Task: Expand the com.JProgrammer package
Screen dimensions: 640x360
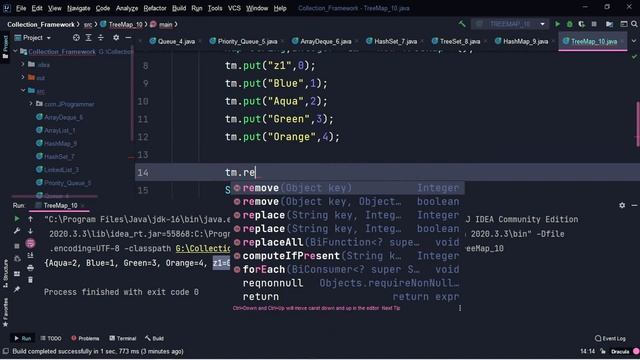Action: [31, 104]
